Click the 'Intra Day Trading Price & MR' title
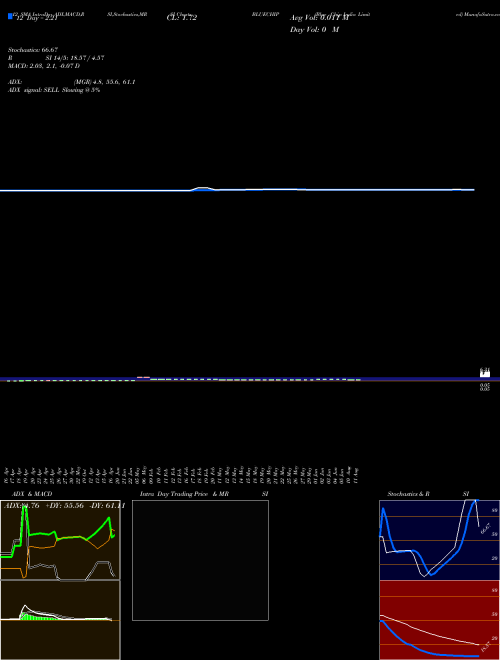This screenshot has width=500, height=660. pos(184,494)
